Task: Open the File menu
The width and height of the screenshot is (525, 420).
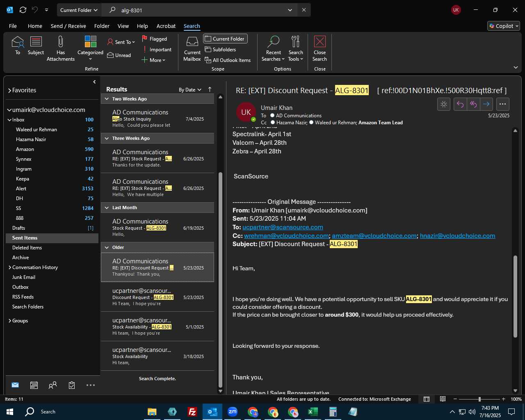Action: [13, 26]
